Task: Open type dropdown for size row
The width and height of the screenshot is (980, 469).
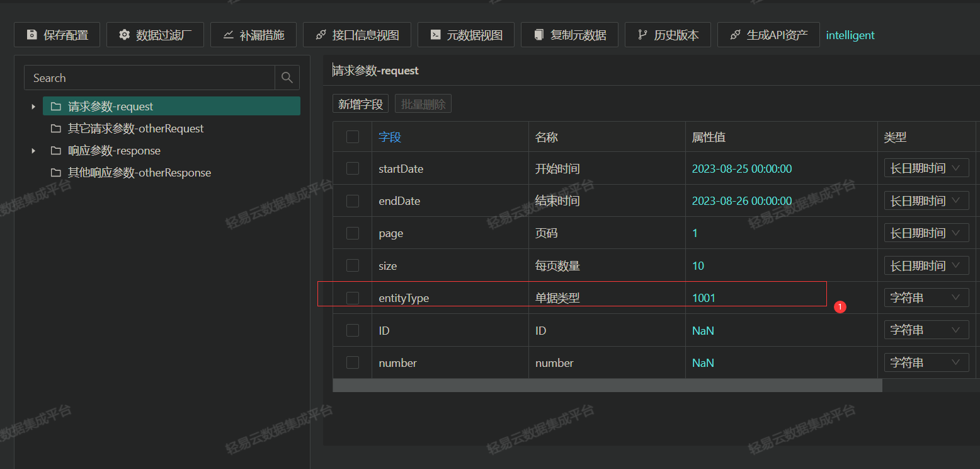Action: pyautogui.click(x=926, y=265)
